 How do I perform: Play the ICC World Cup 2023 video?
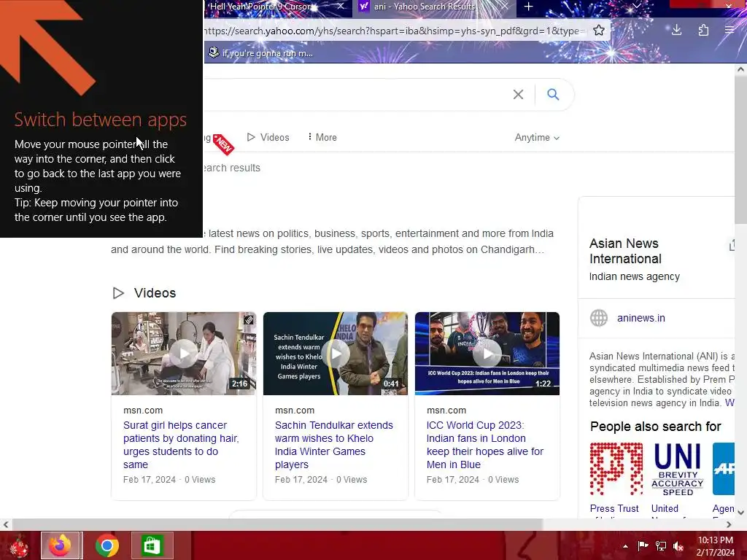tap(487, 354)
